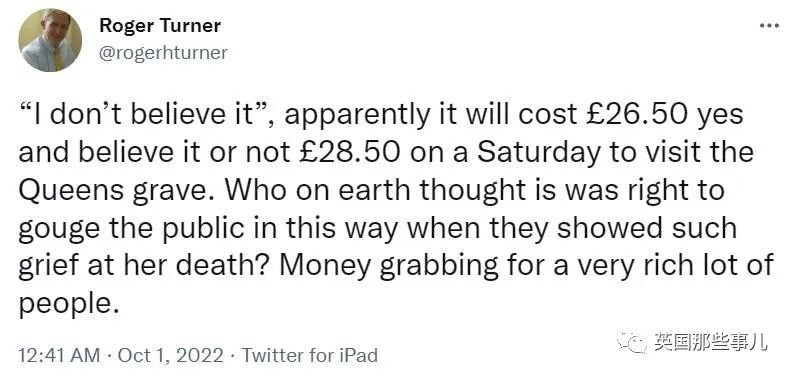Click the Roger Turner display name
This screenshot has height=376, width=793.
[160, 25]
